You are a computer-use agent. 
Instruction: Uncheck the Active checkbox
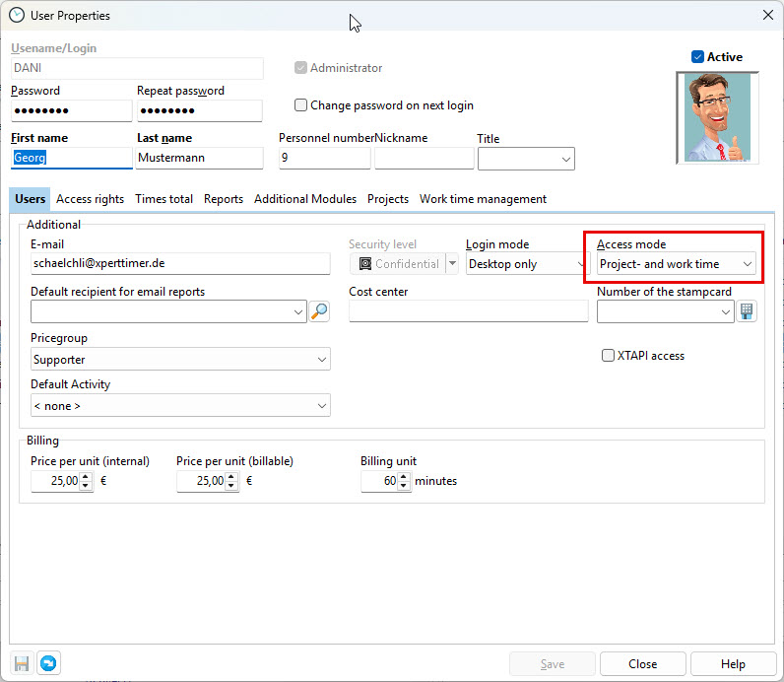[x=698, y=57]
